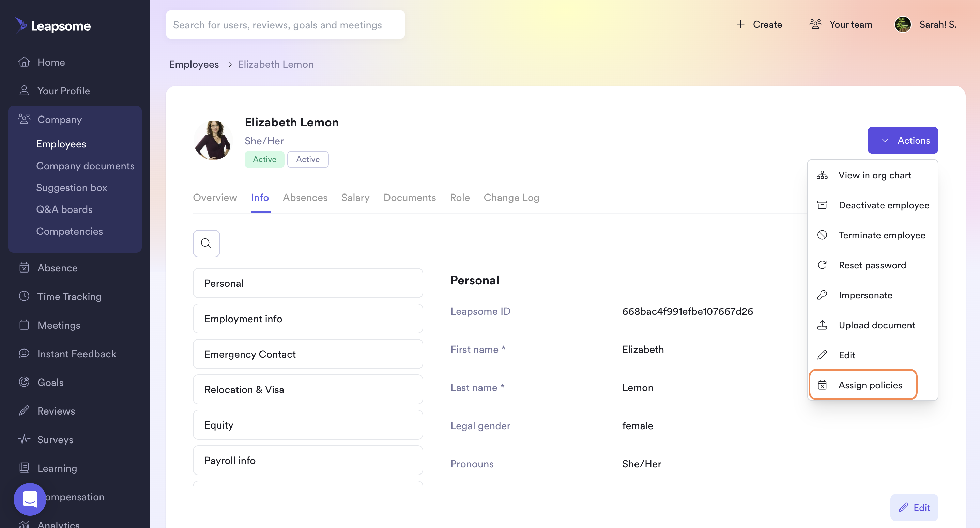The width and height of the screenshot is (980, 528).
Task: Select the Emergency Contact section
Action: click(308, 354)
